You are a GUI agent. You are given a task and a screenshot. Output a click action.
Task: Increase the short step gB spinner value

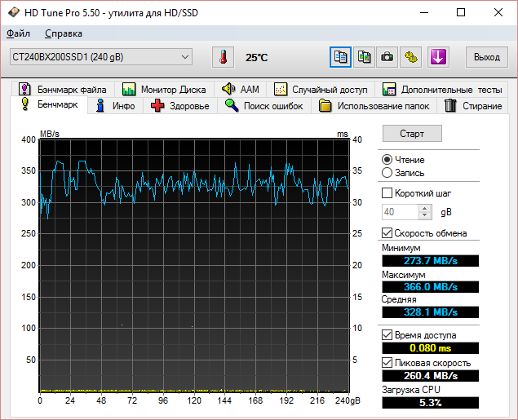point(425,208)
